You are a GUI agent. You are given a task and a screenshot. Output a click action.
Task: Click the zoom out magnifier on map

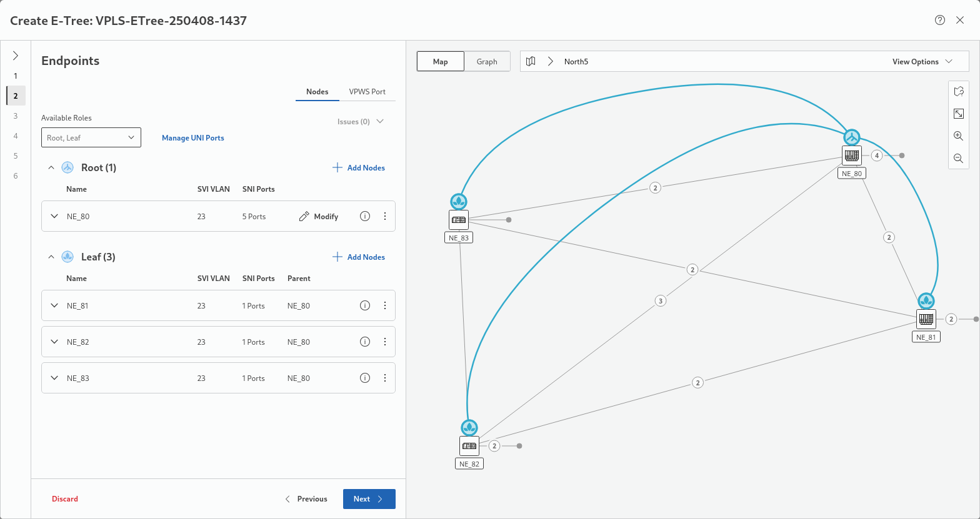point(958,158)
